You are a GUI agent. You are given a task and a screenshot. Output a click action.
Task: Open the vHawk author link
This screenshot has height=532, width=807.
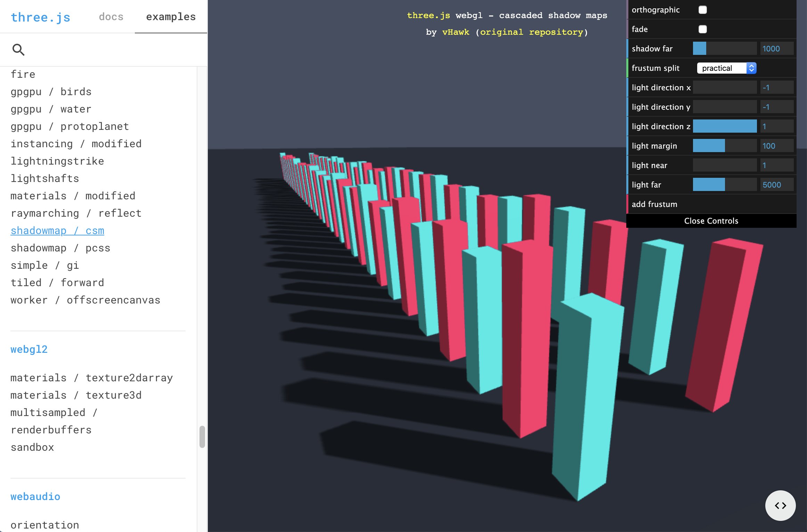tap(455, 32)
